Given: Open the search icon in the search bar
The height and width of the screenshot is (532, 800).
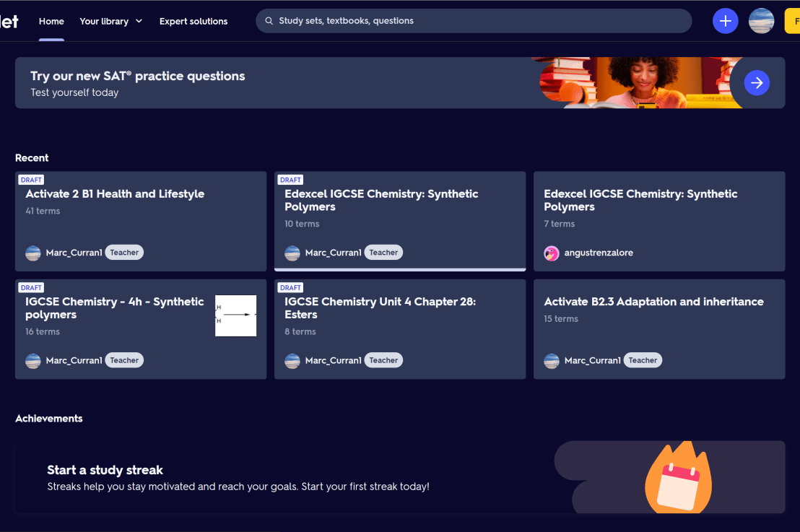Looking at the screenshot, I should 267,21.
